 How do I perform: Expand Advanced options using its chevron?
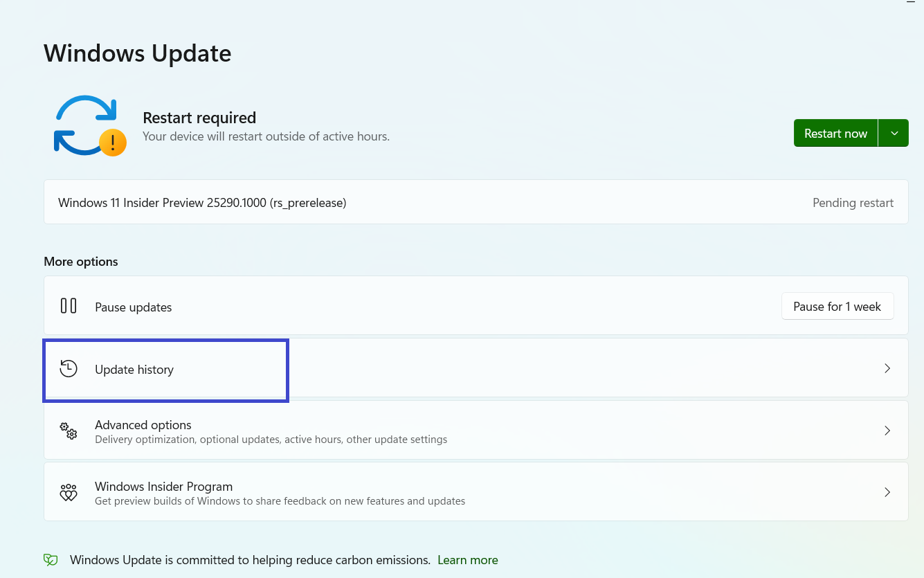pyautogui.click(x=887, y=431)
